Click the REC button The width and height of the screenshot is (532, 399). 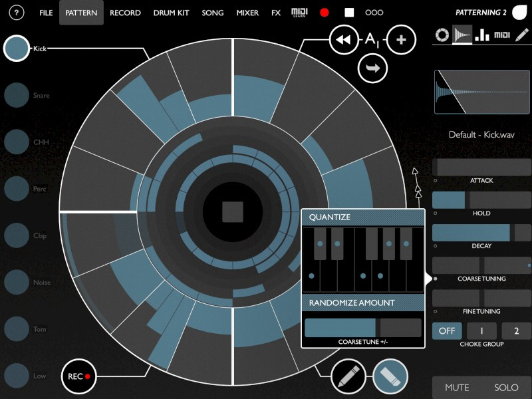click(79, 376)
